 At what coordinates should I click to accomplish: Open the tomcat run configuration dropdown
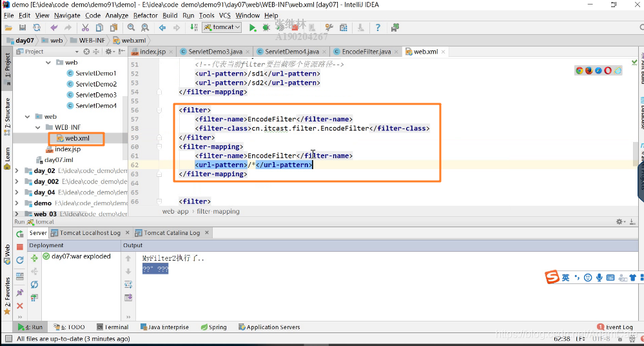pyautogui.click(x=222, y=27)
